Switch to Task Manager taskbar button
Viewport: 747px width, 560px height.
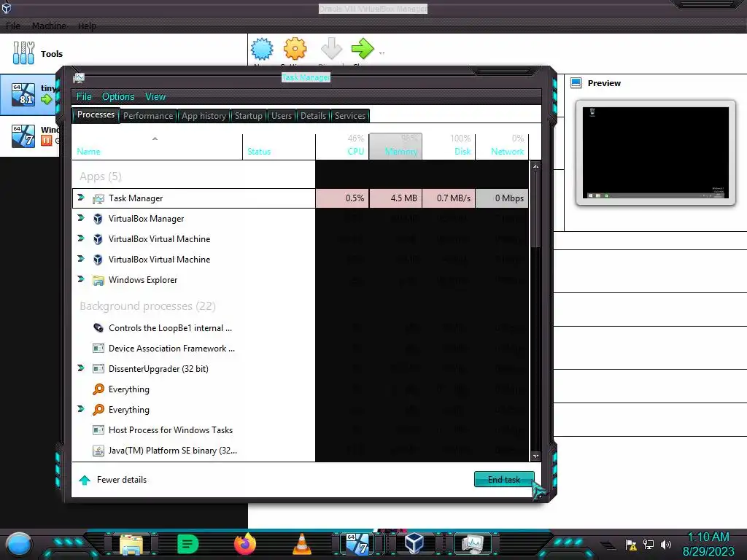(x=471, y=544)
